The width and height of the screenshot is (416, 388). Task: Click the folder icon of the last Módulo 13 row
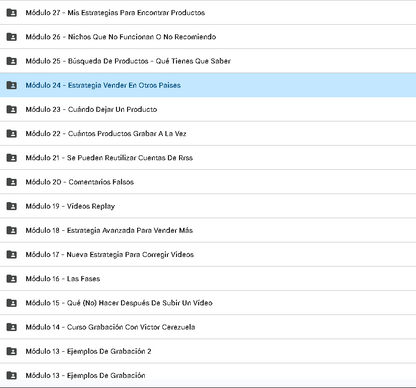[12, 375]
